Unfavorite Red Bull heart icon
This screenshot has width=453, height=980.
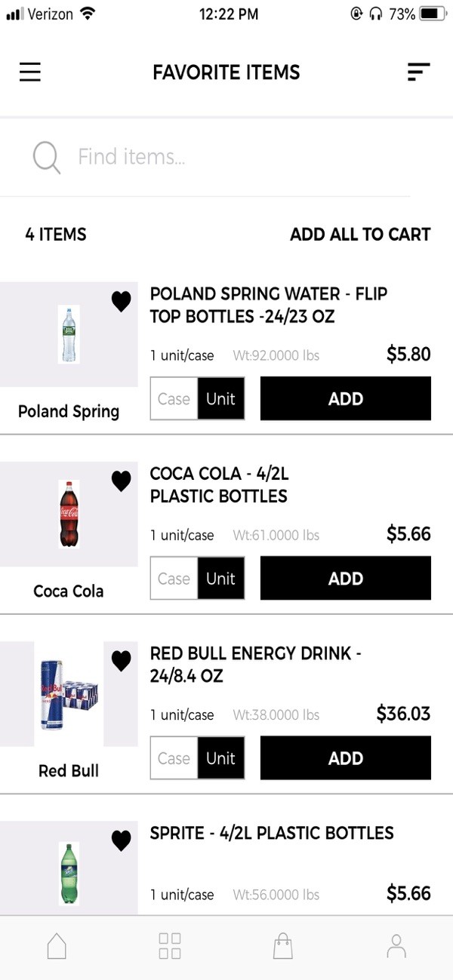pyautogui.click(x=121, y=661)
